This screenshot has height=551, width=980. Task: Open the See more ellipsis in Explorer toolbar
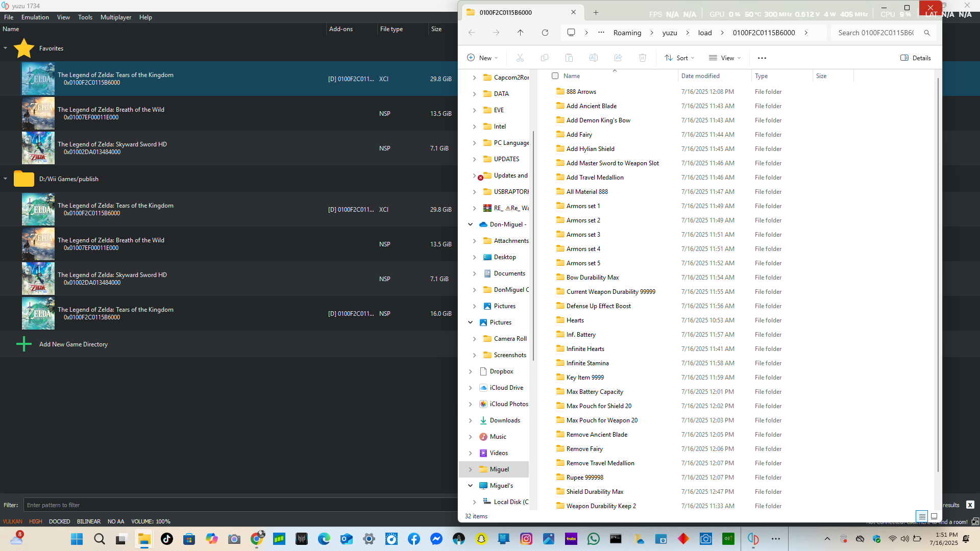pos(762,58)
